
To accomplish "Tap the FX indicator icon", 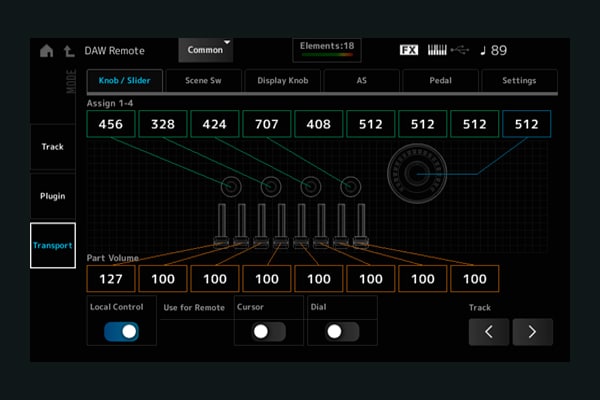I will click(x=408, y=50).
